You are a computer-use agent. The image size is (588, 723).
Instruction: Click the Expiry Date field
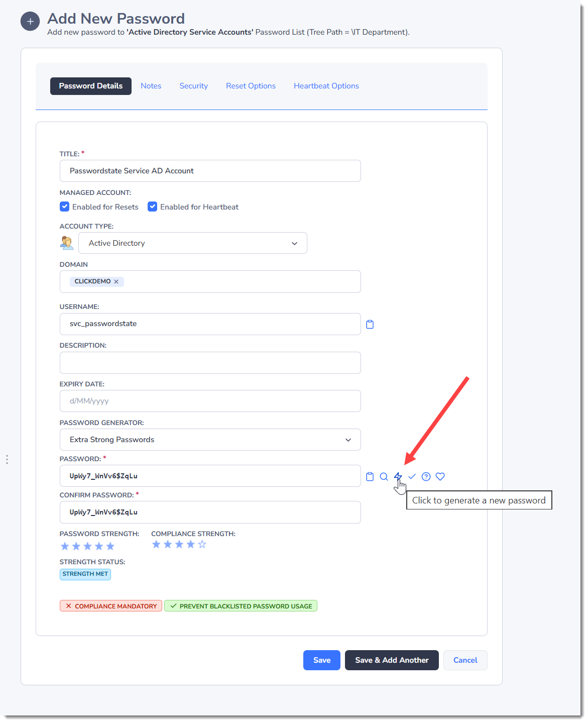pos(210,401)
